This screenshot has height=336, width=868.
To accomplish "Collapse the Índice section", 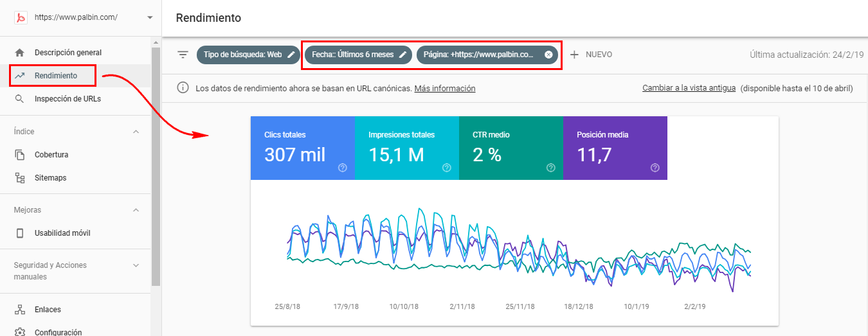I will pos(136,132).
